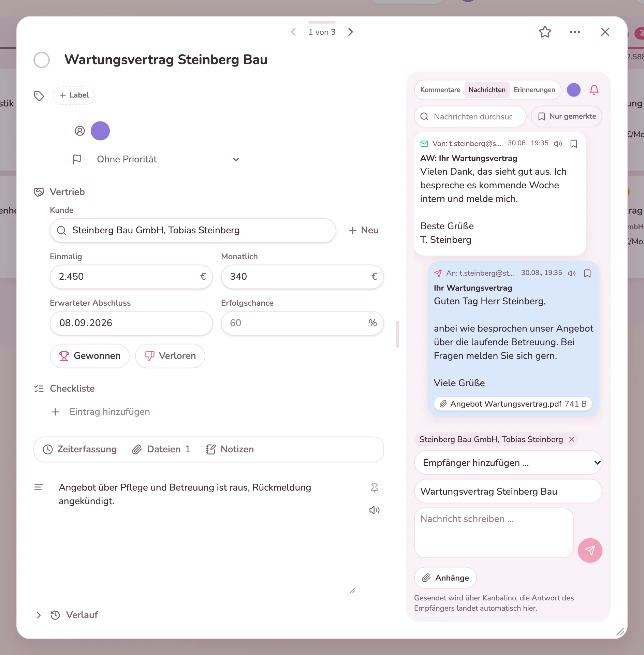The width and height of the screenshot is (644, 655).
Task: Open the Erinnerungen tab
Action: click(x=534, y=90)
